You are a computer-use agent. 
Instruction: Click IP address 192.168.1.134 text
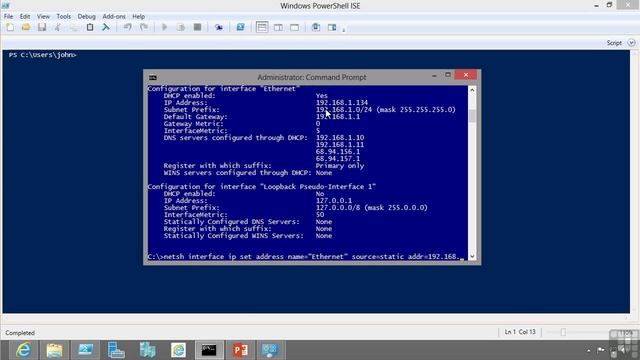tap(342, 102)
